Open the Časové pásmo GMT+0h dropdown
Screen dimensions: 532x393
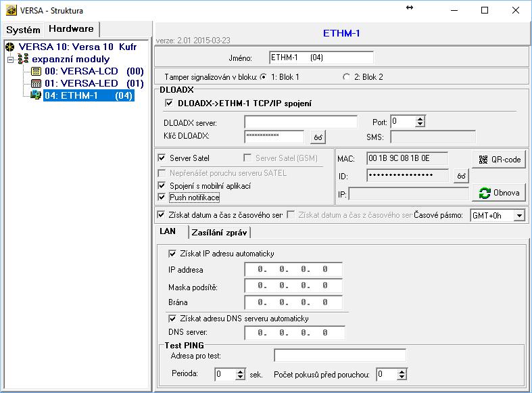(x=519, y=216)
